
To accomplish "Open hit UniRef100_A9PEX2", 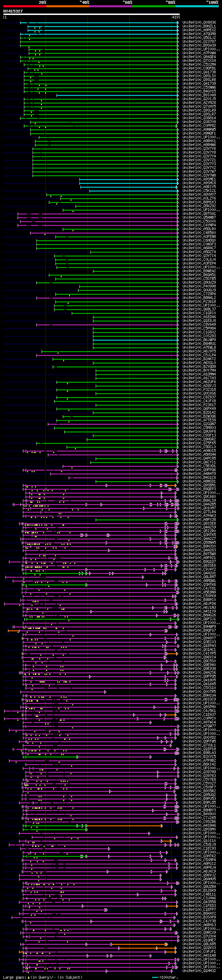I will point(199,30).
